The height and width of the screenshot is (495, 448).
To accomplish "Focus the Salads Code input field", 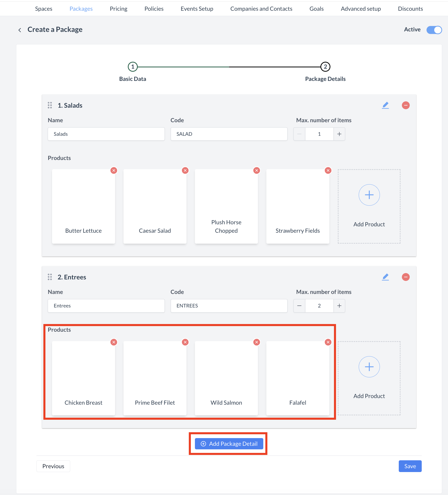I will 229,134.
